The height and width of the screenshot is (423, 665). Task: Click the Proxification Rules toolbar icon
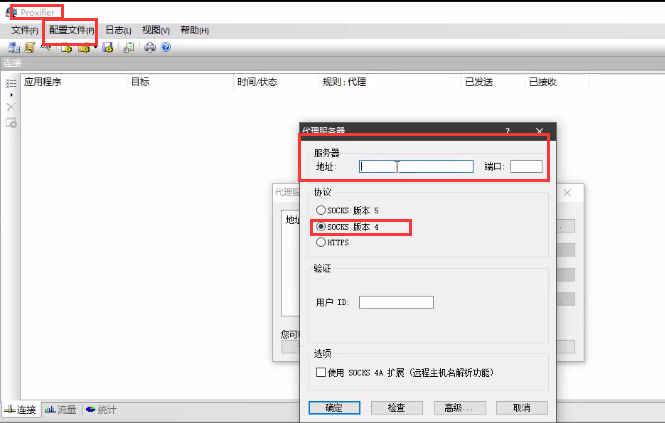[x=30, y=47]
